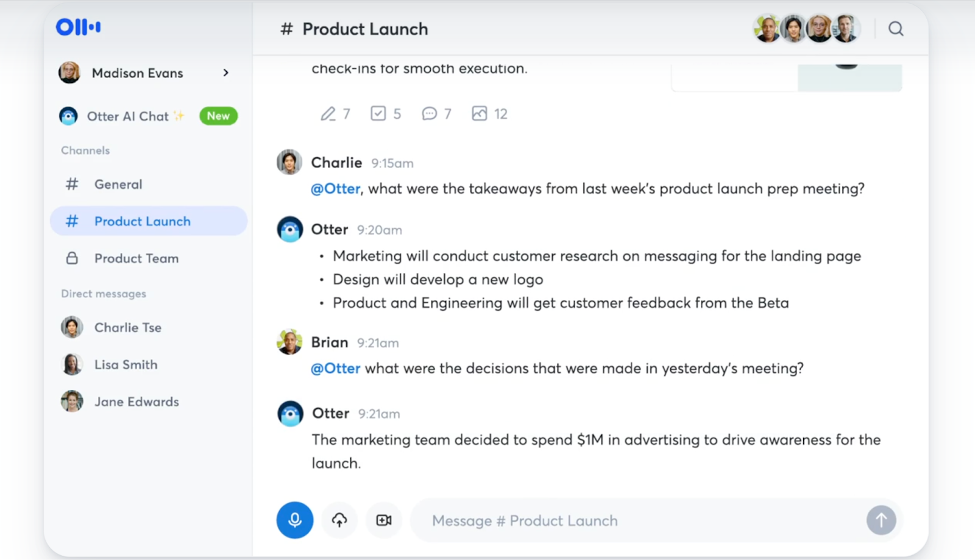This screenshot has width=975, height=560.
Task: Open search with the magnifier icon
Action: 896,29
